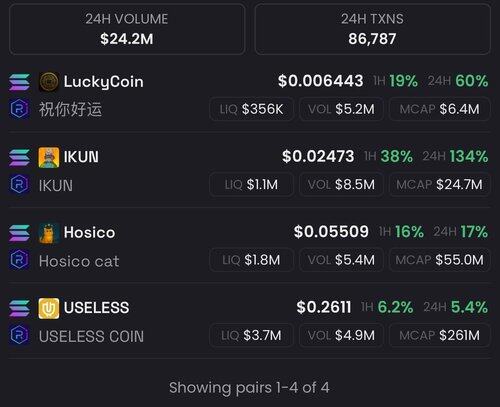Click the Raydium icon beside Hosico cat
This screenshot has width=500, height=407.
pyautogui.click(x=19, y=260)
